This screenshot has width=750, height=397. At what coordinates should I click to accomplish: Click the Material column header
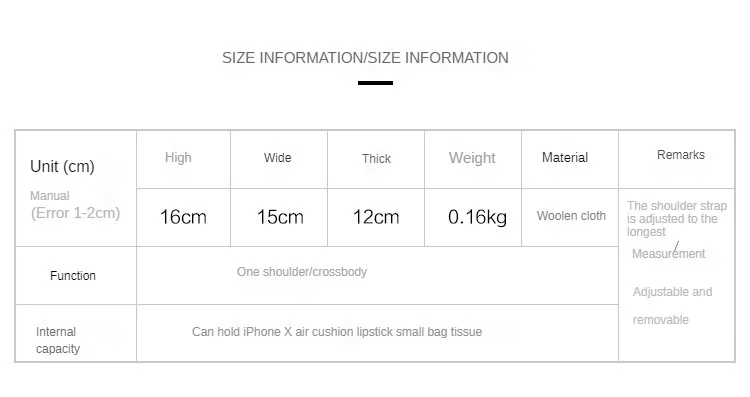tap(565, 157)
